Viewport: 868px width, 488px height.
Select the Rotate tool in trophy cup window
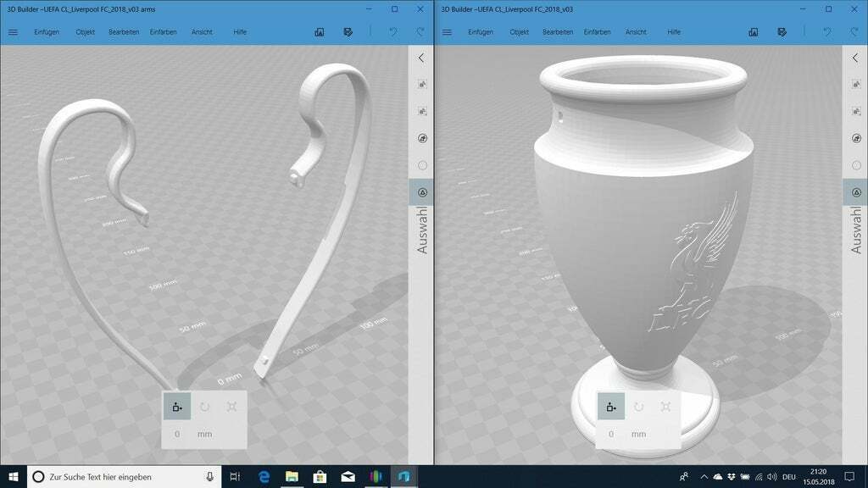[x=638, y=407]
